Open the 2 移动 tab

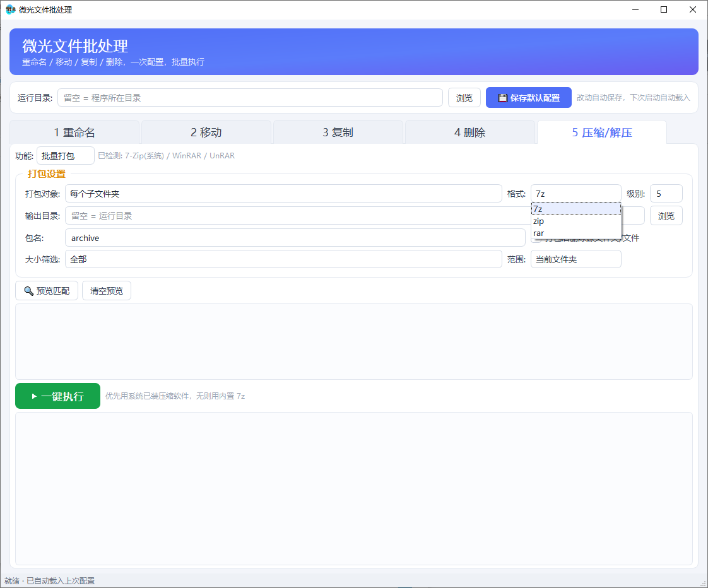point(206,132)
